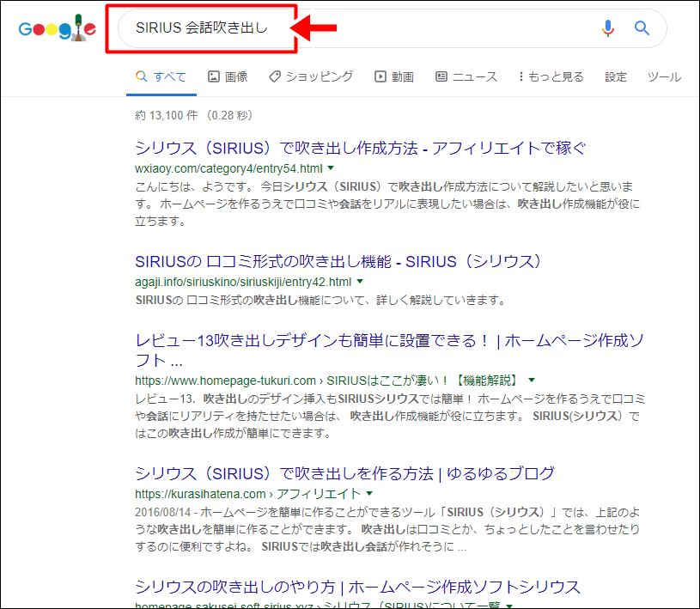Switch to the 画像 tab
This screenshot has height=609, width=700.
click(228, 76)
